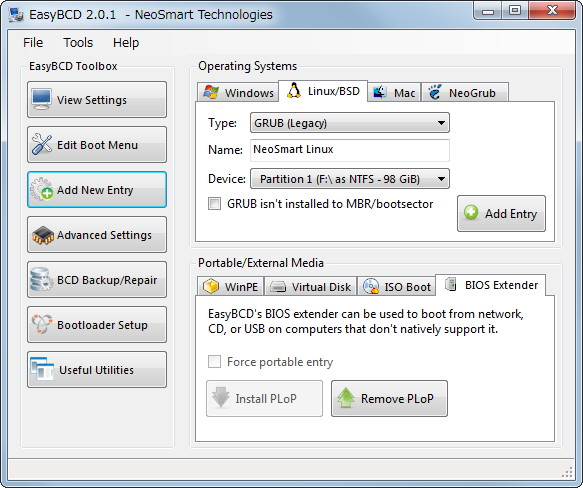The image size is (583, 488).
Task: Click the Mac Finder icon on the Mac tab
Action: coord(380,92)
